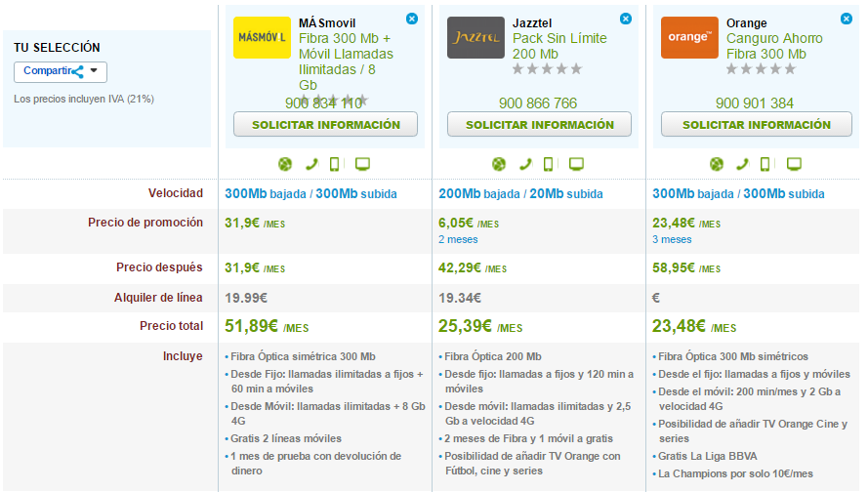Click Jazztel TV screen icon
This screenshot has width=868, height=492.
[576, 164]
